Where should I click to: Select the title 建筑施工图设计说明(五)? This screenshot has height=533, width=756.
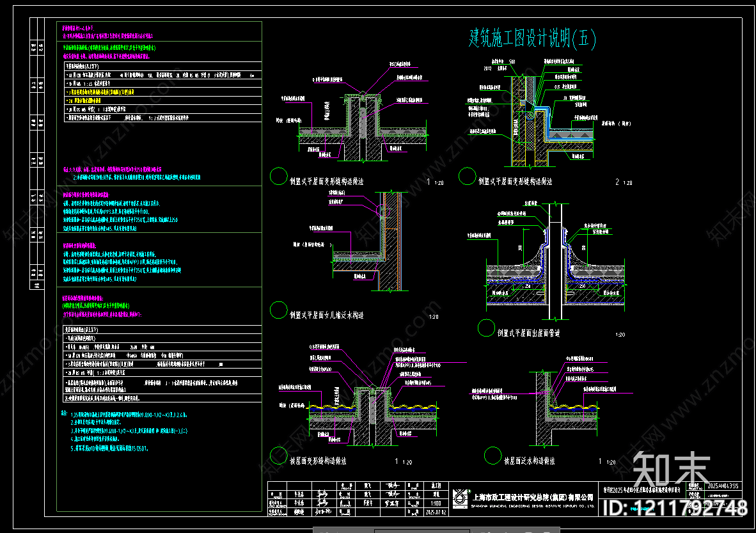533,39
